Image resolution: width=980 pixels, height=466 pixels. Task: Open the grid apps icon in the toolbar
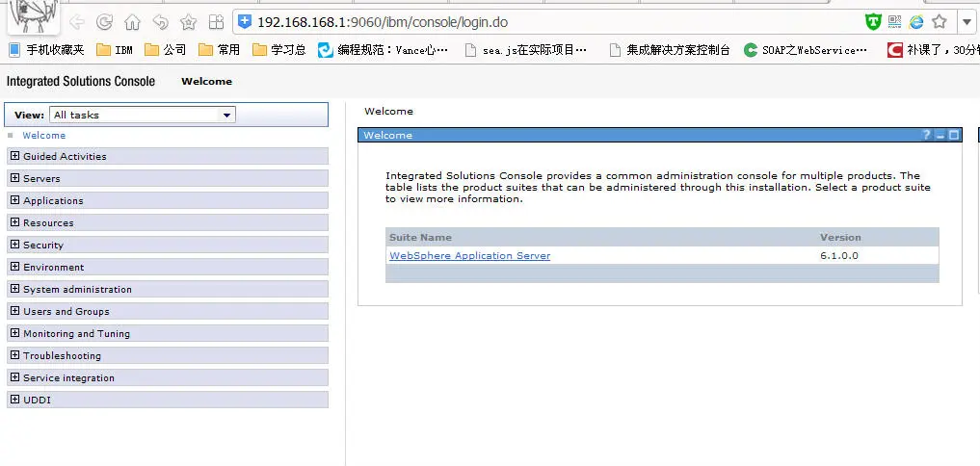point(216,22)
